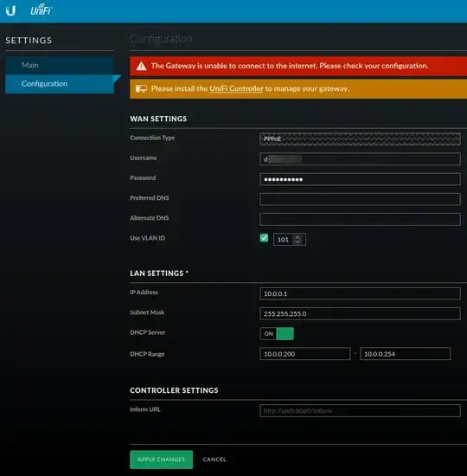Click the Cancel button
This screenshot has height=476, width=467.
tap(214, 460)
